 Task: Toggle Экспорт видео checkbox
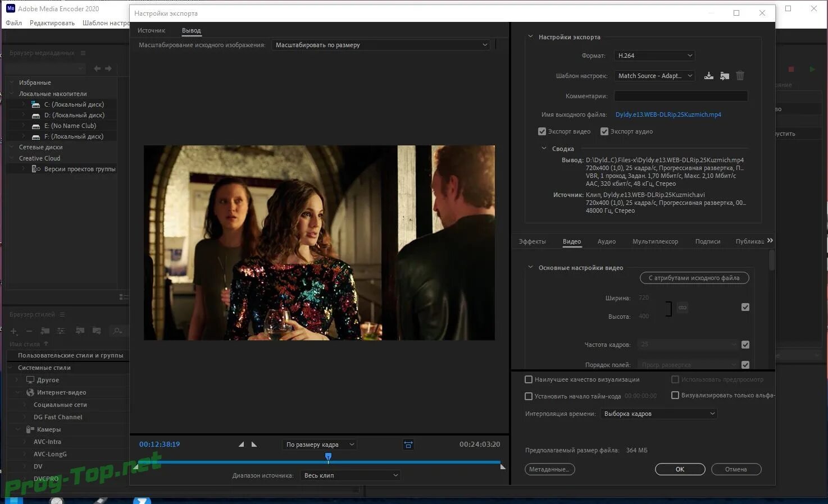542,131
